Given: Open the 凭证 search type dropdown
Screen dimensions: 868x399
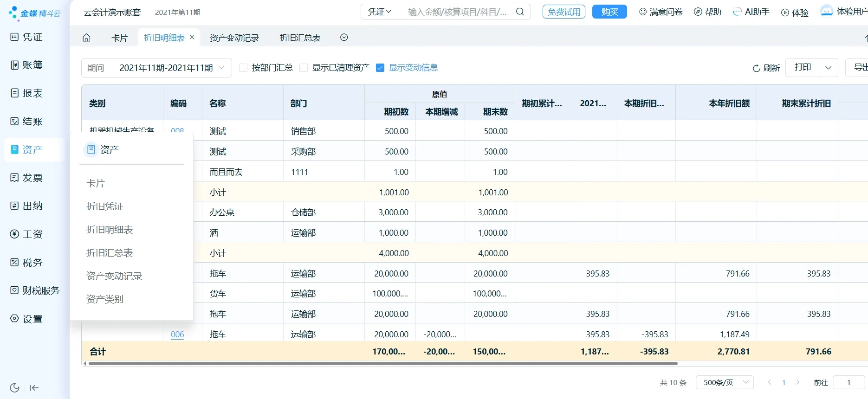Looking at the screenshot, I should tap(380, 12).
